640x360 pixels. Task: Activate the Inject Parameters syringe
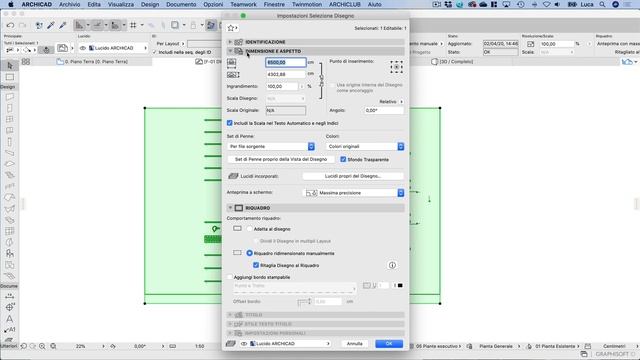coord(62,25)
